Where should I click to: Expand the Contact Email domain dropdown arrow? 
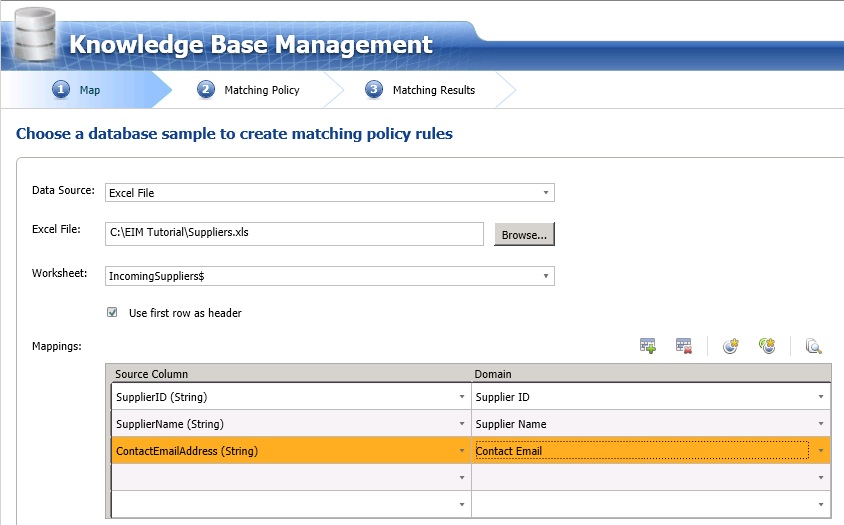tap(820, 451)
